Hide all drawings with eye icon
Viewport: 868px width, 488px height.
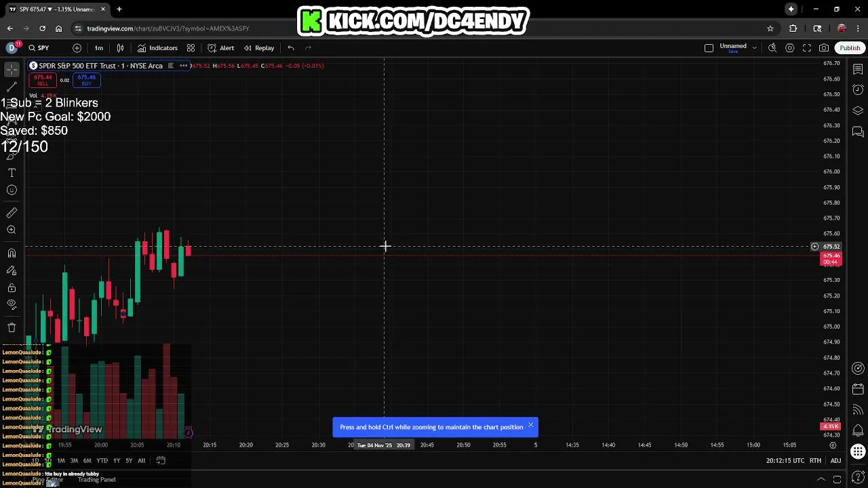12,305
